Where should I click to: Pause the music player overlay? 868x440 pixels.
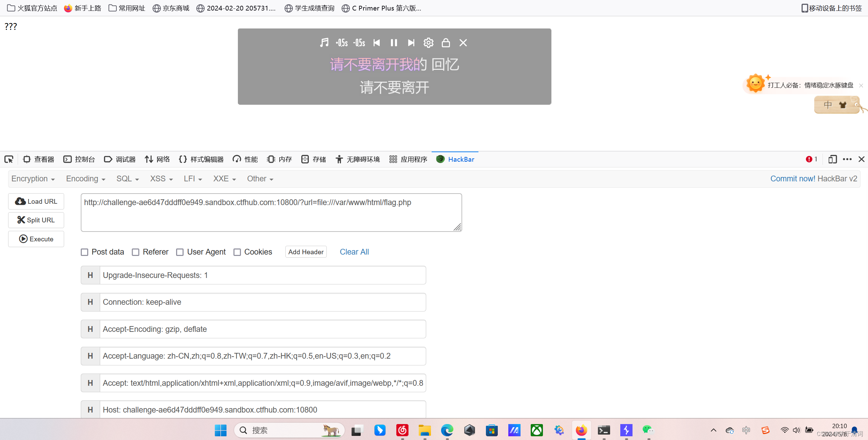point(394,43)
